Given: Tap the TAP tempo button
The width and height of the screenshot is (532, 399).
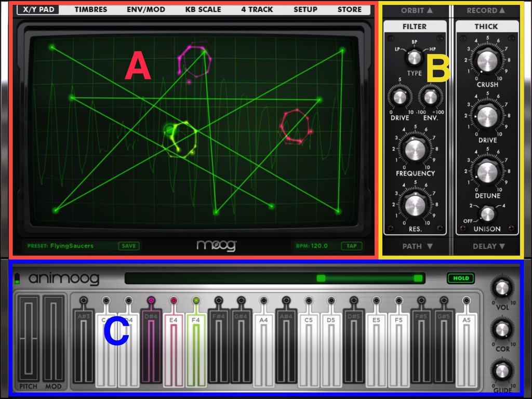Looking at the screenshot, I should (x=352, y=246).
